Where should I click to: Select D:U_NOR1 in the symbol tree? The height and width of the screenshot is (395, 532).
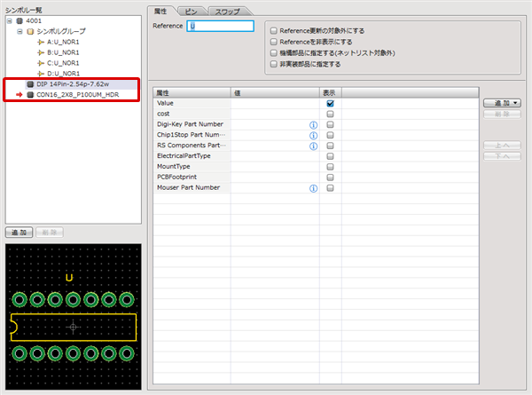pos(63,74)
